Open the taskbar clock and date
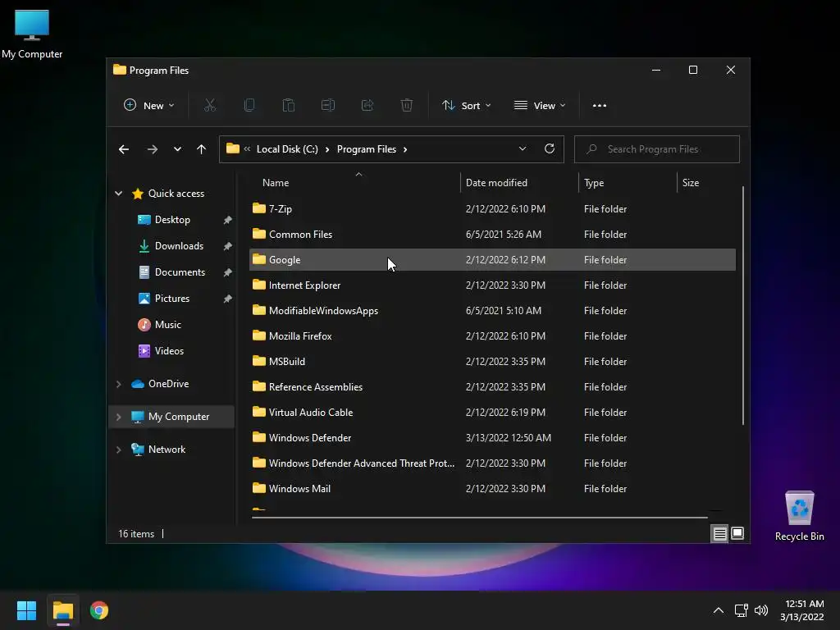The image size is (840, 630). (802, 610)
